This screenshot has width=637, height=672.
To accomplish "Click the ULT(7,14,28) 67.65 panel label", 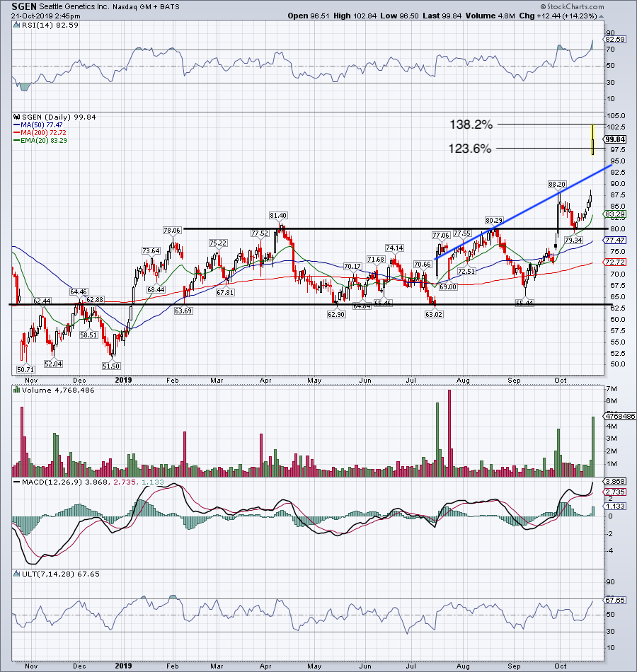I will [x=60, y=574].
